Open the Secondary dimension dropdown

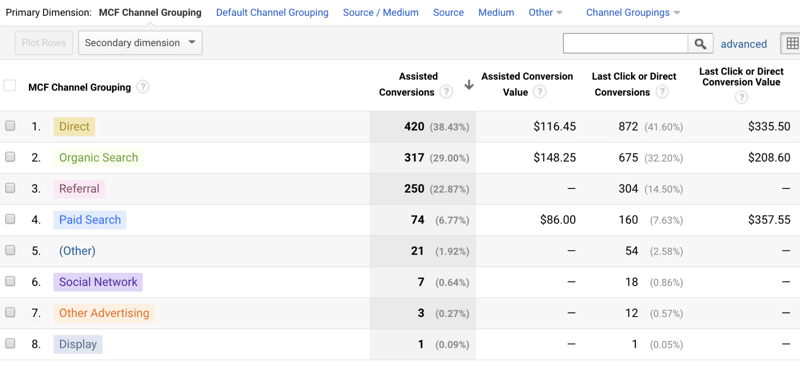(140, 43)
